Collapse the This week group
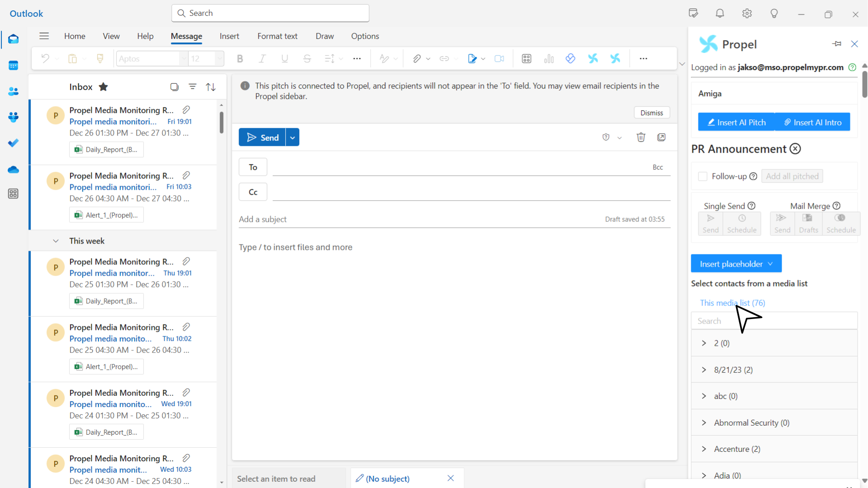This screenshot has height=488, width=868. click(56, 241)
